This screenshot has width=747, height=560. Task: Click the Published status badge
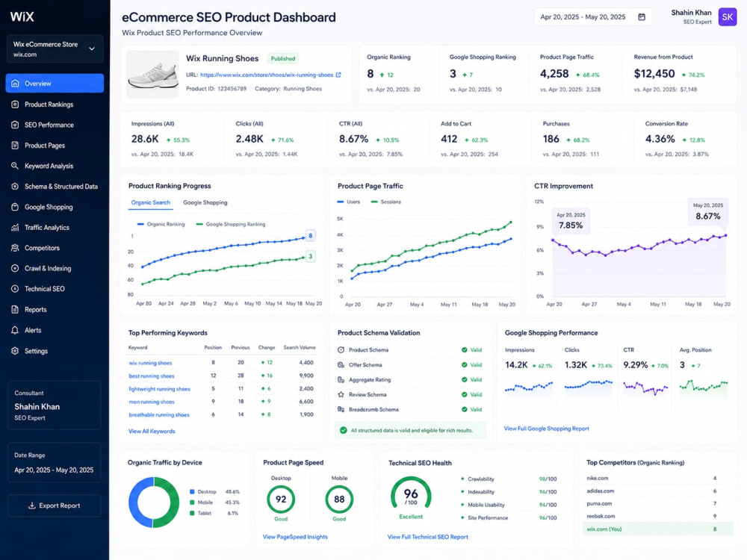point(283,58)
